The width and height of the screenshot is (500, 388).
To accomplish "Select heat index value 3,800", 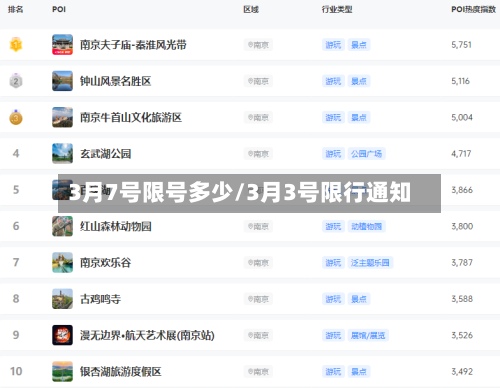I will pos(462,226).
